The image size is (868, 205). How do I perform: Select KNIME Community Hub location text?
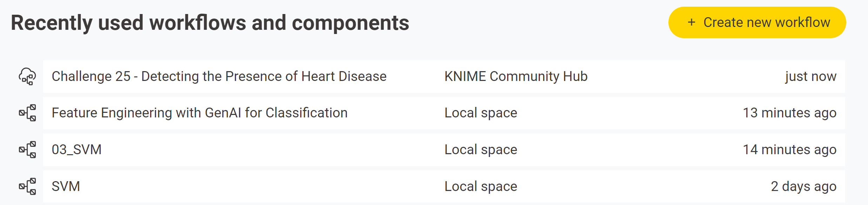point(516,76)
